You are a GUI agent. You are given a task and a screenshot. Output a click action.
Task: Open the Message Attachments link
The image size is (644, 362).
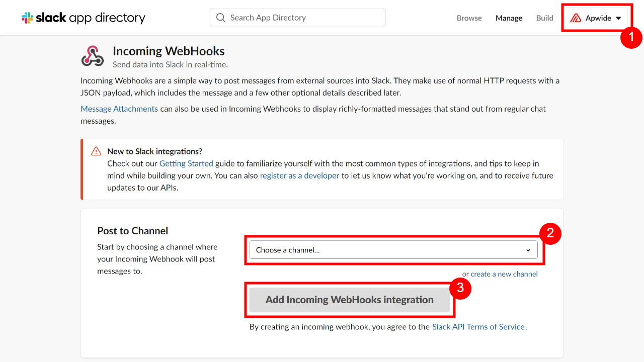[119, 109]
